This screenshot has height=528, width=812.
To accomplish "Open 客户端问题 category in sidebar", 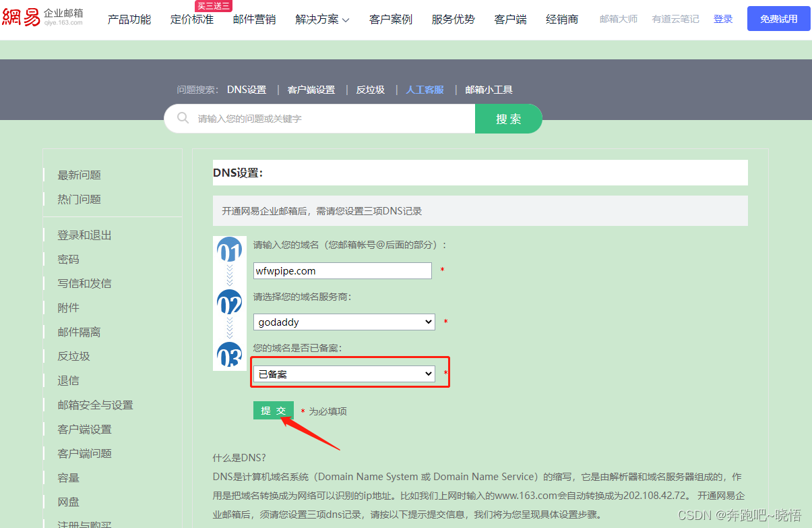I will [85, 454].
